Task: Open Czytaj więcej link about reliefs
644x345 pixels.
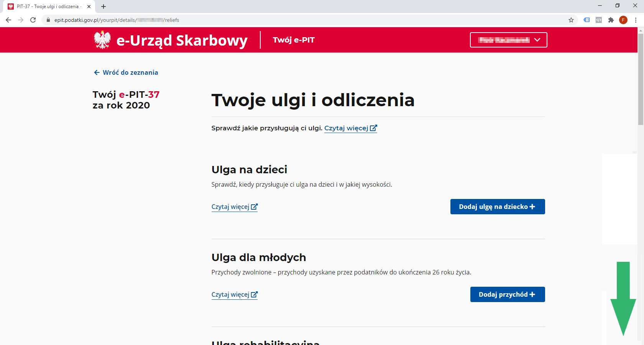Action: 351,128
